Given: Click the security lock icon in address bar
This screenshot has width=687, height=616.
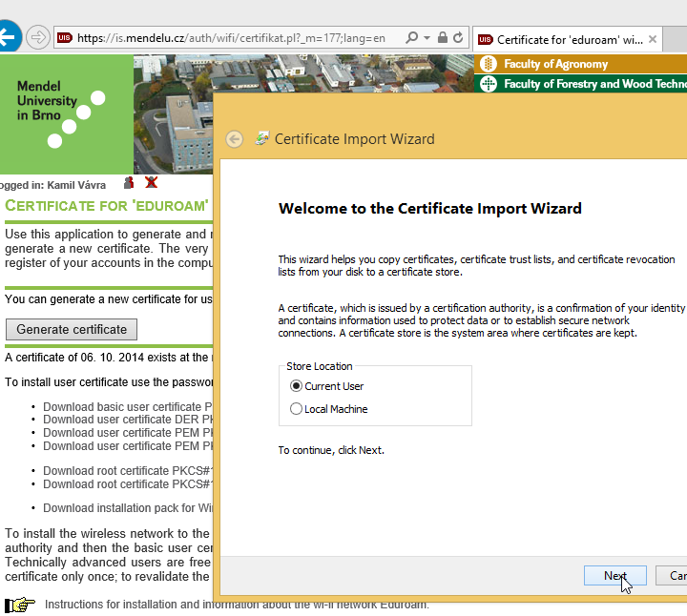Looking at the screenshot, I should click(443, 37).
